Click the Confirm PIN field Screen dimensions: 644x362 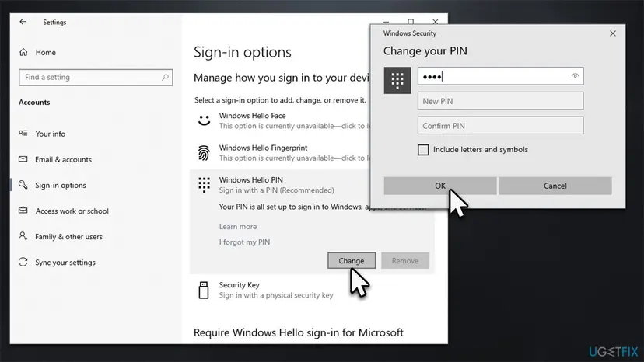[x=500, y=126]
